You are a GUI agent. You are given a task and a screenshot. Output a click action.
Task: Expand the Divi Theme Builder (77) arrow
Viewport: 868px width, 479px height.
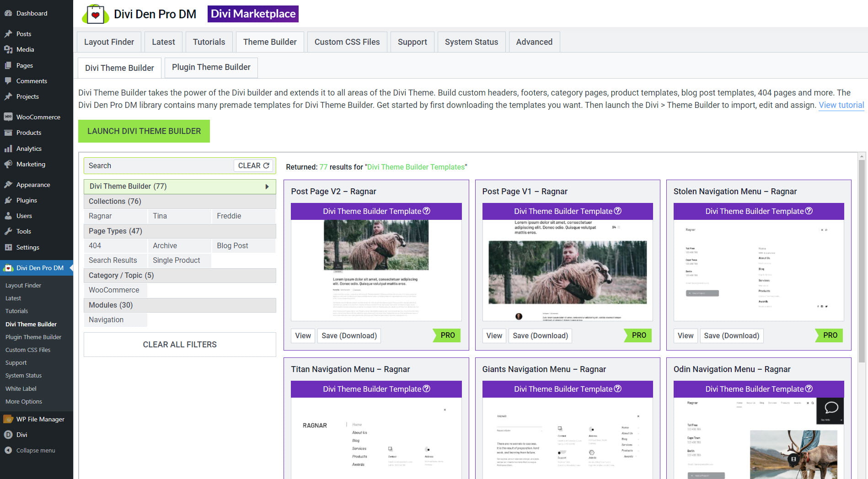[x=267, y=186]
